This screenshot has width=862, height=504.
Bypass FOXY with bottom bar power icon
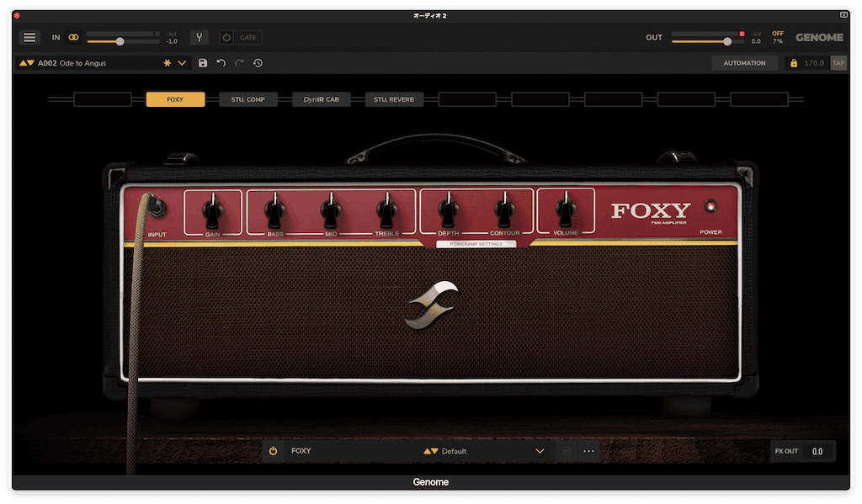[x=274, y=451]
